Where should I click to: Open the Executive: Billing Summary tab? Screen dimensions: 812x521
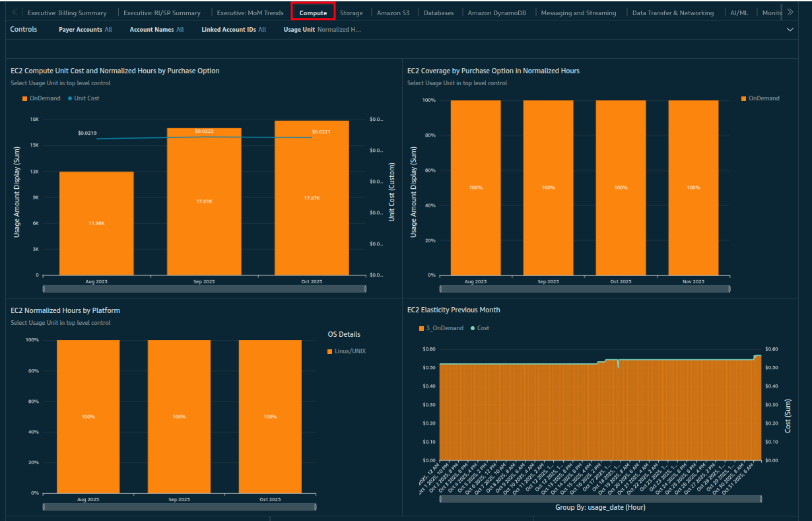coord(67,13)
